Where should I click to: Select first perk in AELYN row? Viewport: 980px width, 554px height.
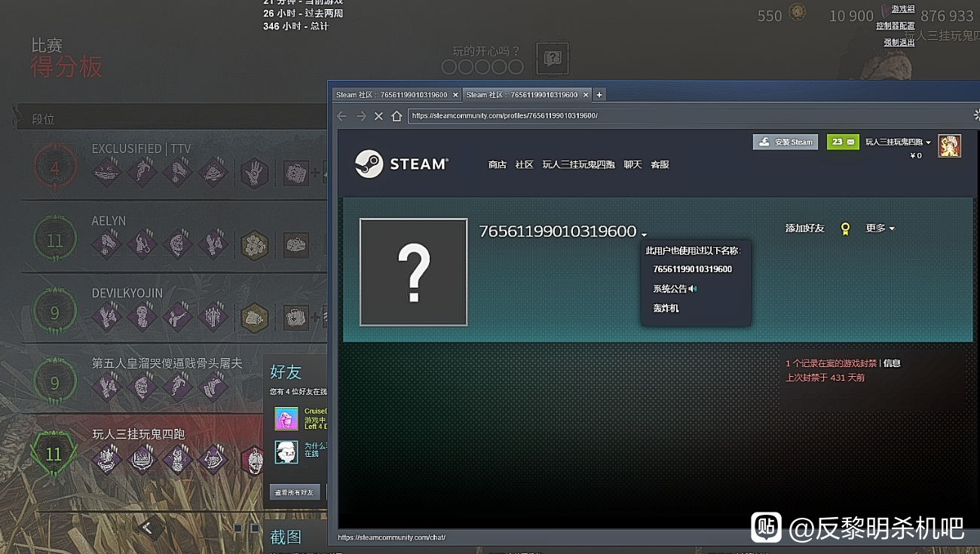[x=106, y=245]
